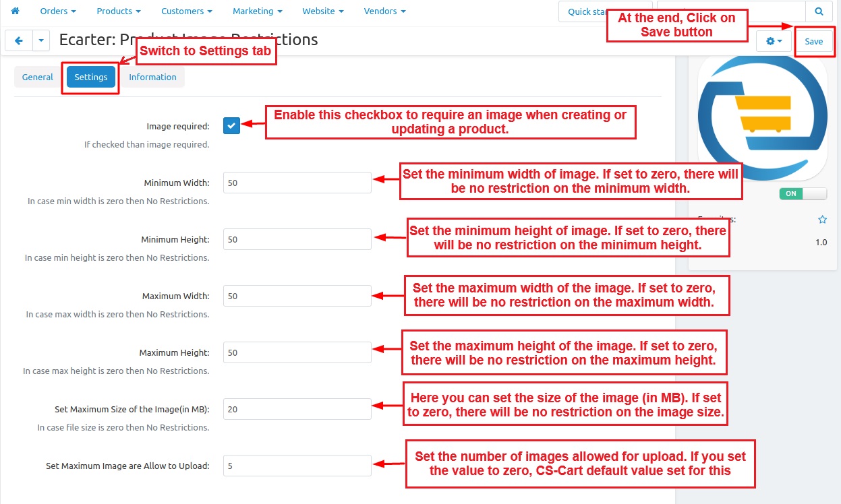Switch the add-on ON/OFF toggle
This screenshot has height=504, width=841.
(803, 193)
